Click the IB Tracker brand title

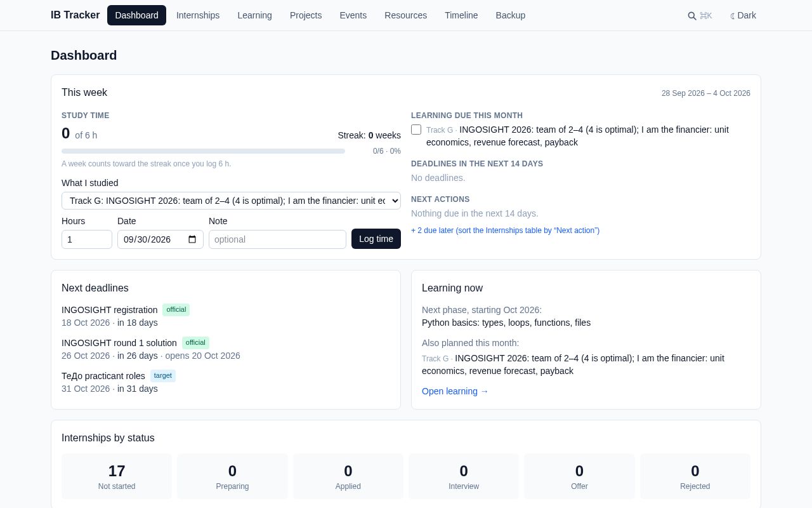pyautogui.click(x=75, y=15)
